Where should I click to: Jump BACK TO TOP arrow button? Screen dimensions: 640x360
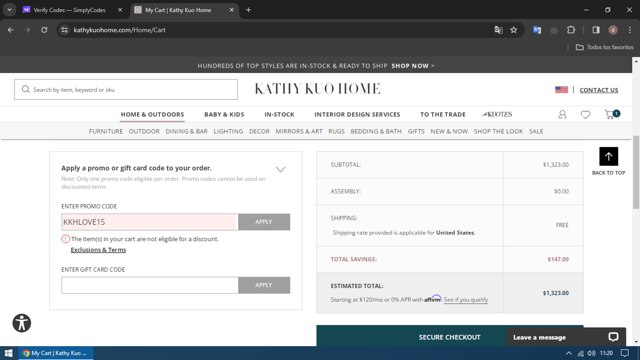609,156
